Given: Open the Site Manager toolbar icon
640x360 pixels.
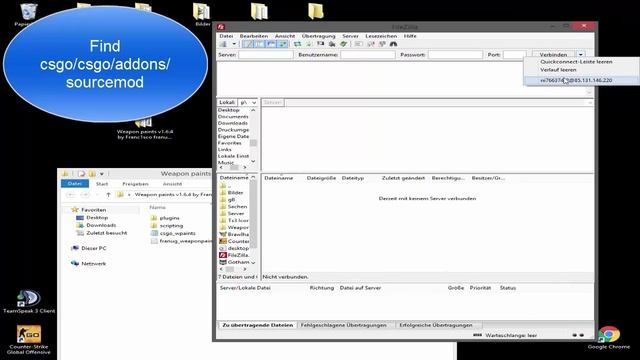Looking at the screenshot, I should 224,44.
